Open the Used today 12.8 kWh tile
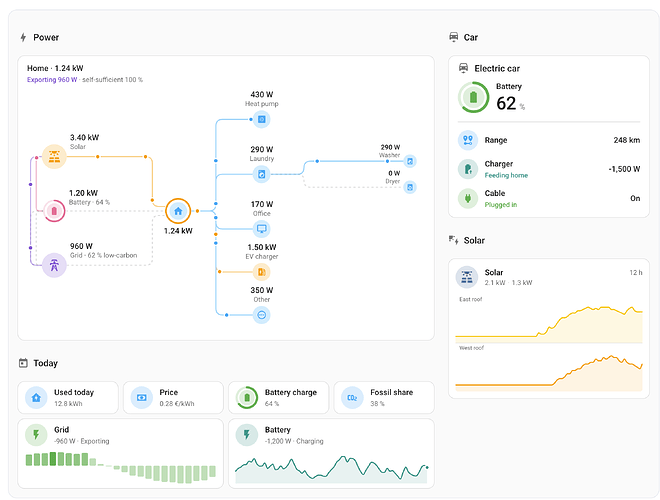This screenshot has width=660, height=500. pyautogui.click(x=68, y=397)
